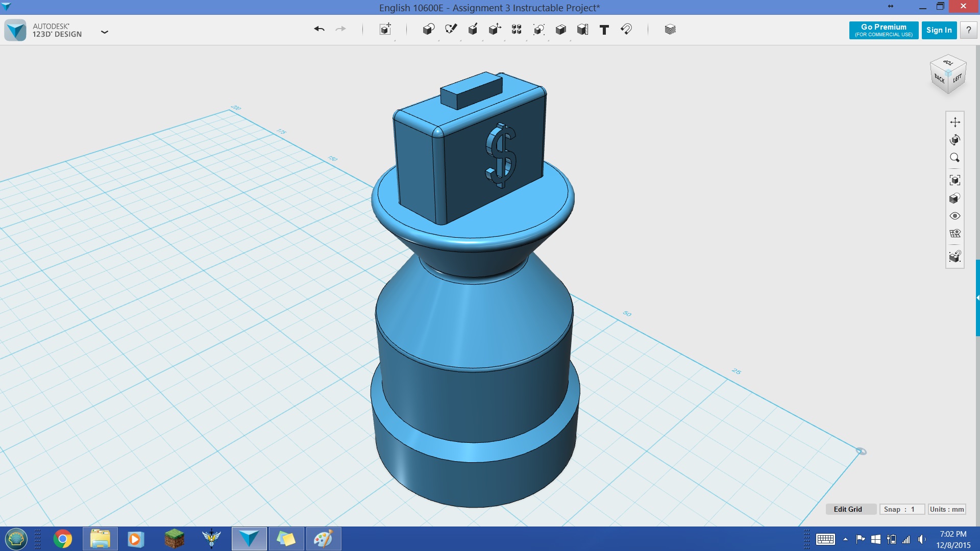Open the Grouping tool
980x551 pixels.
[x=538, y=29]
